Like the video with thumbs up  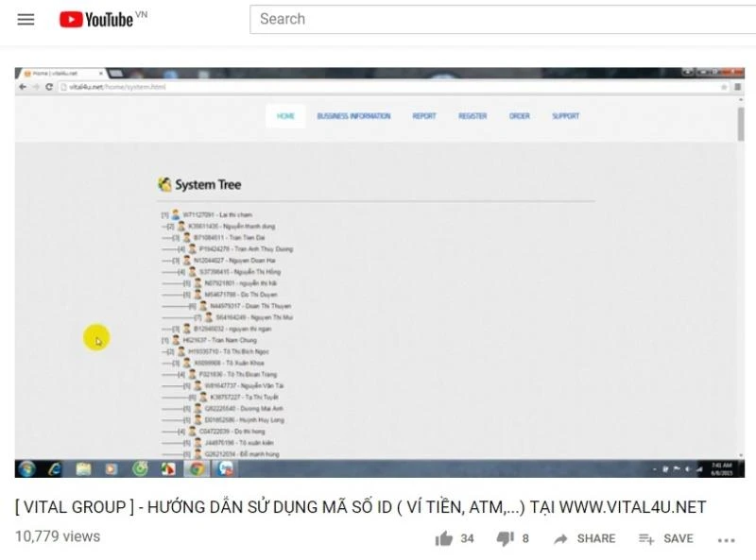point(443,538)
